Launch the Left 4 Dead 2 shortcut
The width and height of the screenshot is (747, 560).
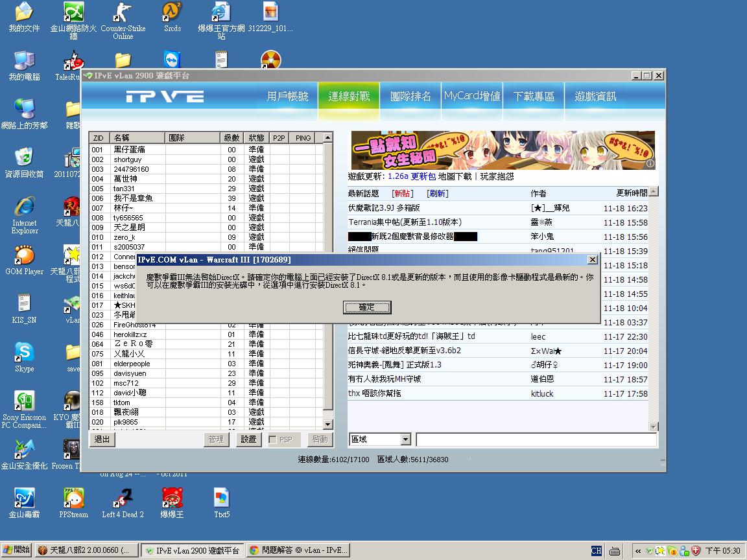pos(123,499)
